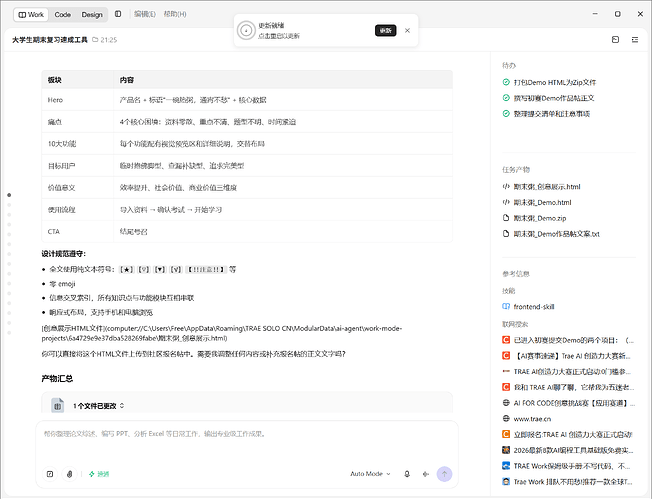Screen dimensions: 652x499
Task: Click the 设计规范遵守 heading text
Action: (x=64, y=254)
